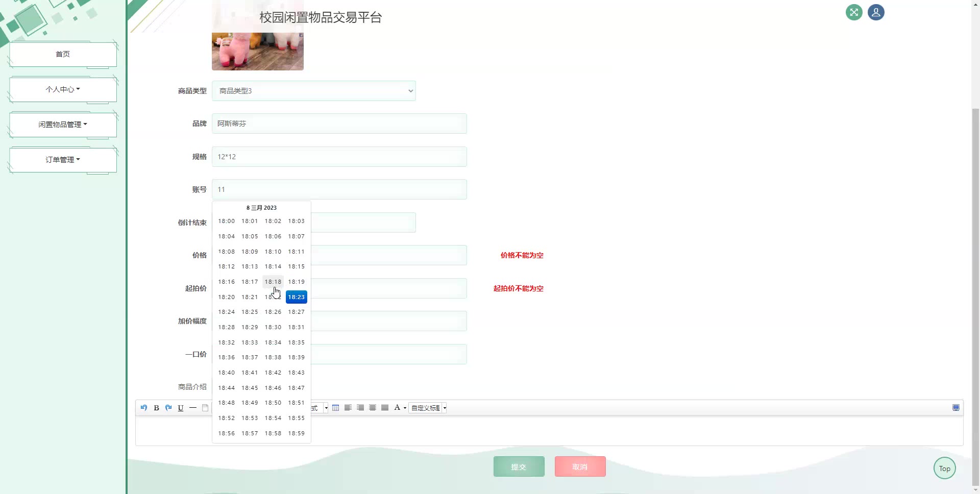This screenshot has width=980, height=494.
Task: Select 18:00 in the time picker
Action: pyautogui.click(x=227, y=221)
